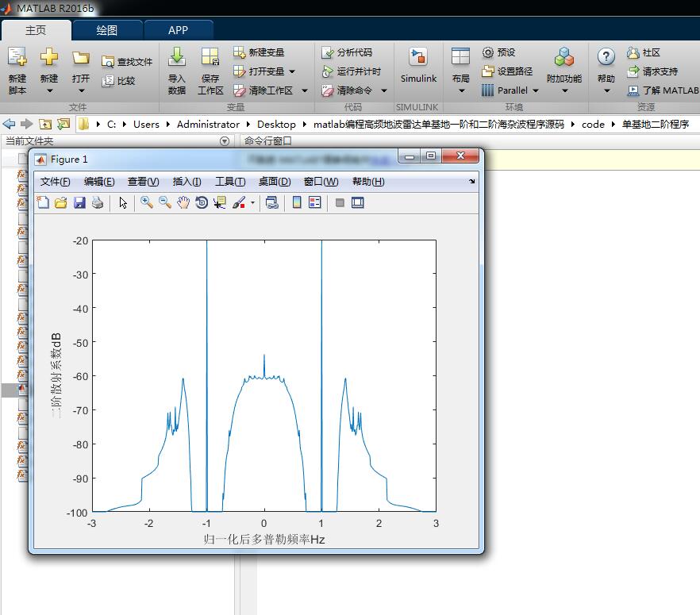Click Insert Legend icon
This screenshot has width=700, height=615.
(315, 202)
